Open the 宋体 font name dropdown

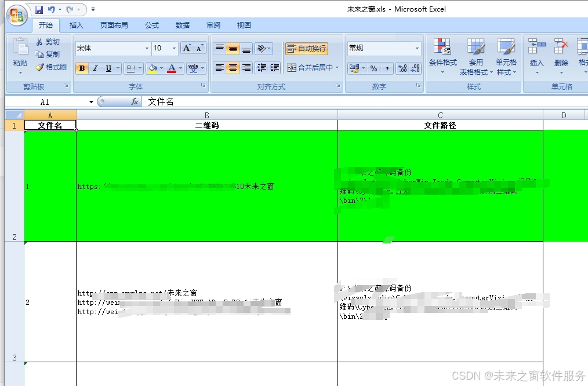(x=147, y=48)
